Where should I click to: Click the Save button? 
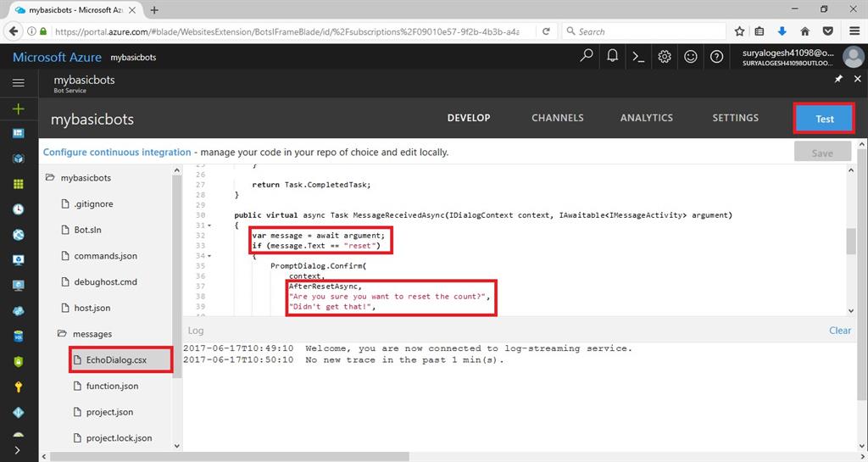[x=822, y=153]
